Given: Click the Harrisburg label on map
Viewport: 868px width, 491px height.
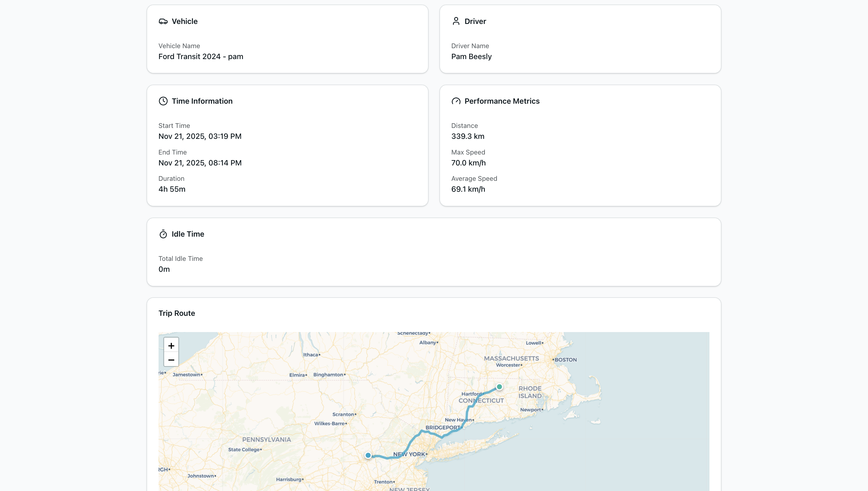Looking at the screenshot, I should tap(288, 479).
